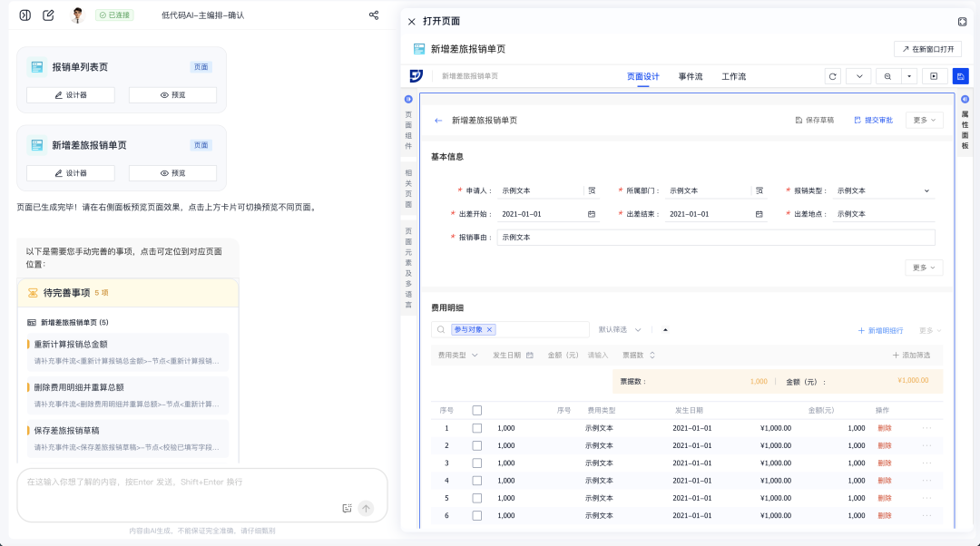
Task: Open the 相关页面 side tab
Action: (x=408, y=188)
